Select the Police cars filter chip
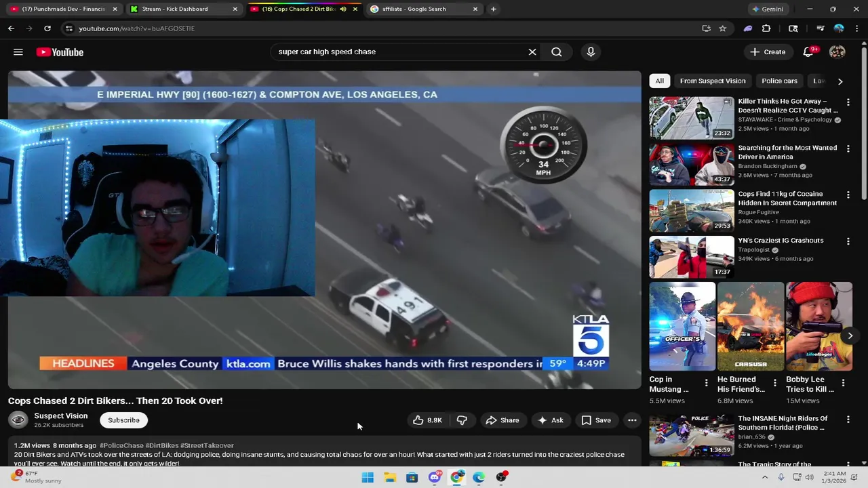 [x=779, y=81]
